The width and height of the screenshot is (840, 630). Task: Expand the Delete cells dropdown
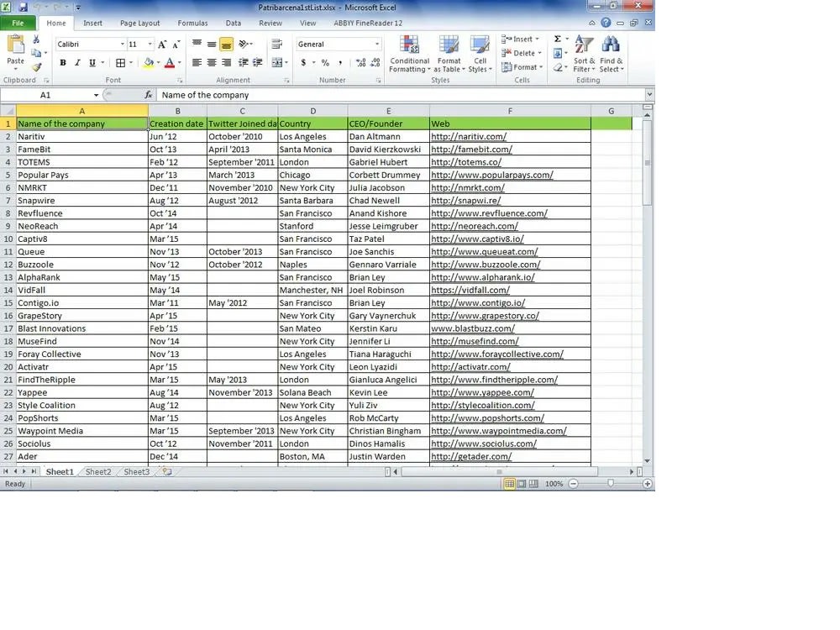[x=539, y=53]
